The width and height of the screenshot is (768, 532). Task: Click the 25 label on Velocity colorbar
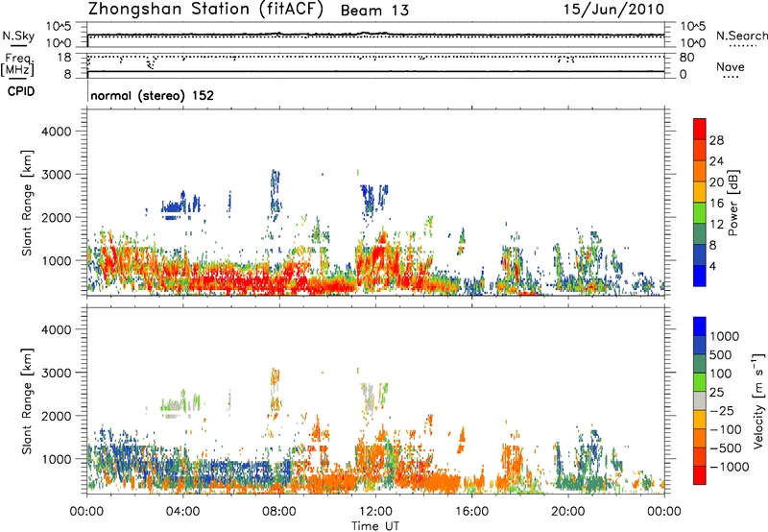[717, 393]
